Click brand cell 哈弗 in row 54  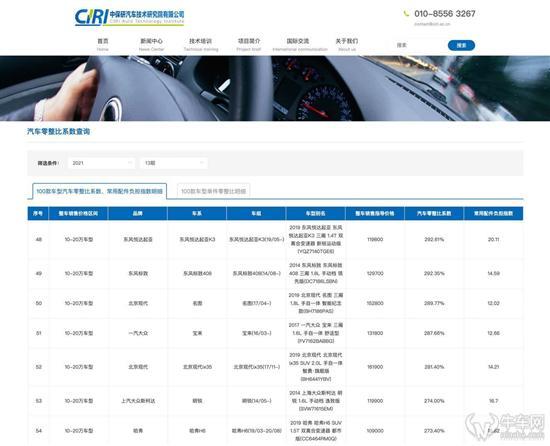pos(138,431)
